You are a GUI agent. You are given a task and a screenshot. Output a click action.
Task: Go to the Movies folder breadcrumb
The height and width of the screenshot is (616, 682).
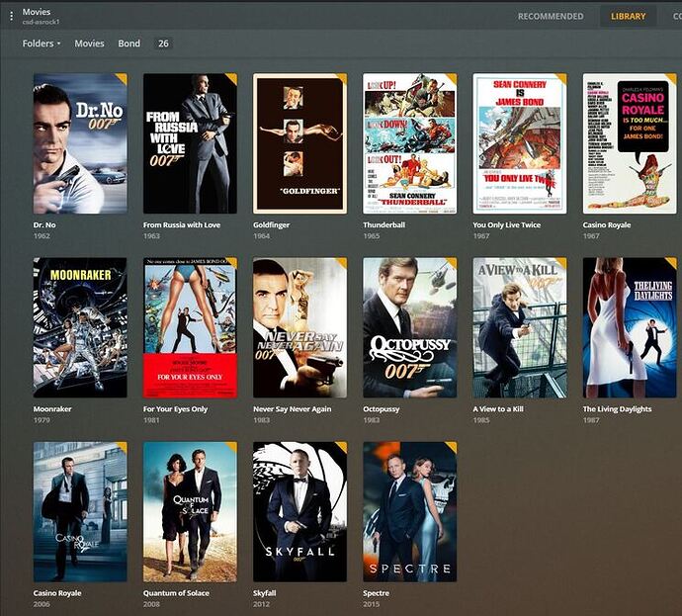89,44
